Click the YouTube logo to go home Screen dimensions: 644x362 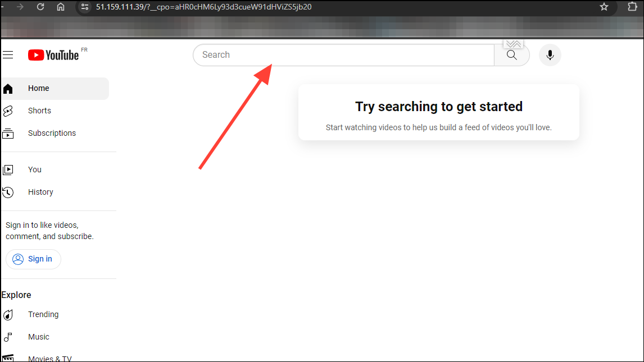pyautogui.click(x=53, y=54)
